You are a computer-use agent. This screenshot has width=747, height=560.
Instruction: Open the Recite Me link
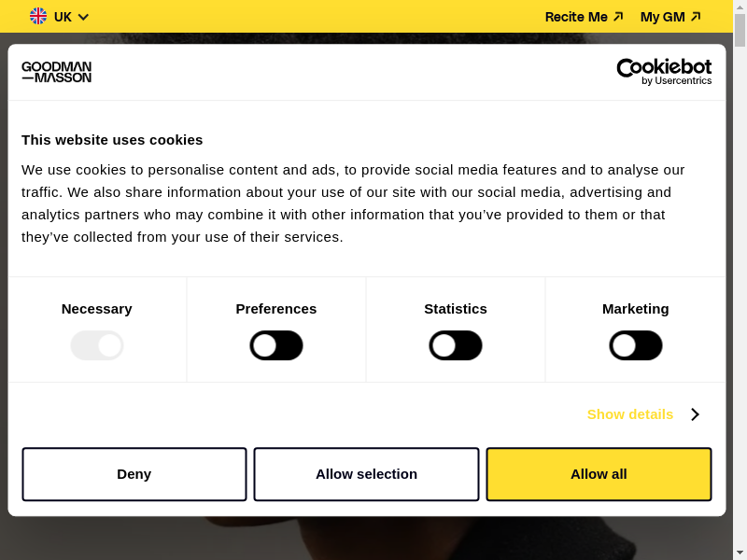tap(576, 17)
